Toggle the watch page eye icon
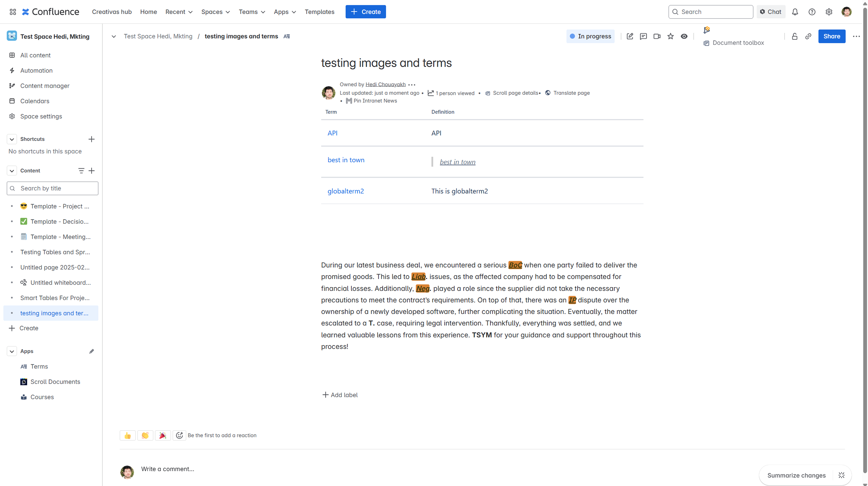Viewport: 868px width, 486px height. tap(684, 36)
